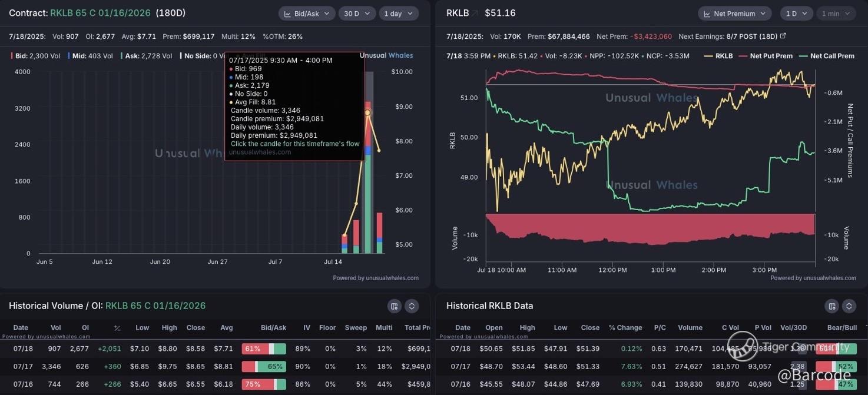Toggle the Mid volume legend series

pos(90,56)
